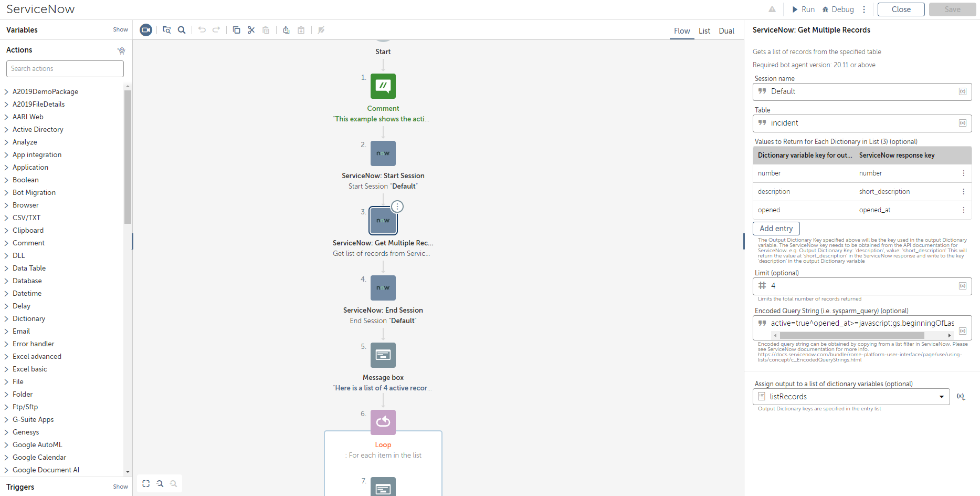Select the Comment action node in flow
The height and width of the screenshot is (496, 980).
point(383,86)
